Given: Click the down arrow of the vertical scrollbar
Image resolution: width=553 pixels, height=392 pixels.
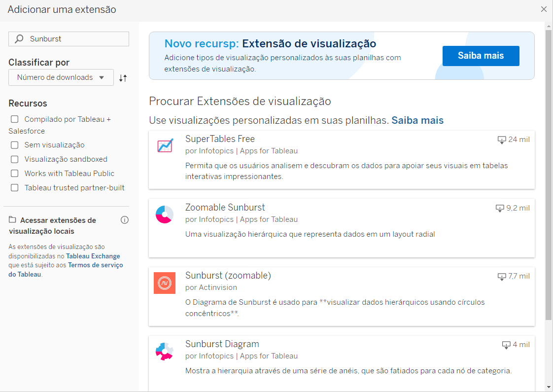Looking at the screenshot, I should [x=549, y=387].
